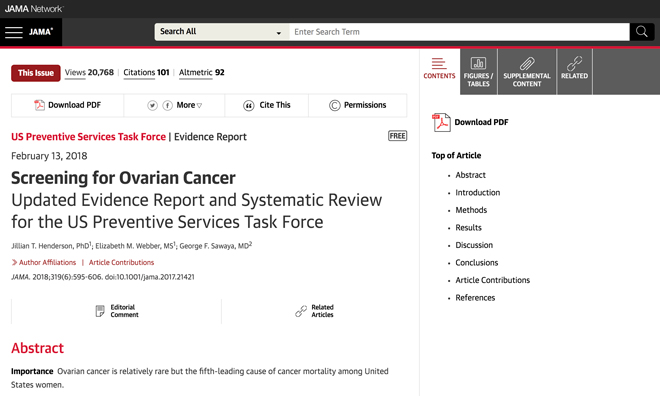This screenshot has height=396, width=660.
Task: Go to Conclusions section
Action: [477, 263]
